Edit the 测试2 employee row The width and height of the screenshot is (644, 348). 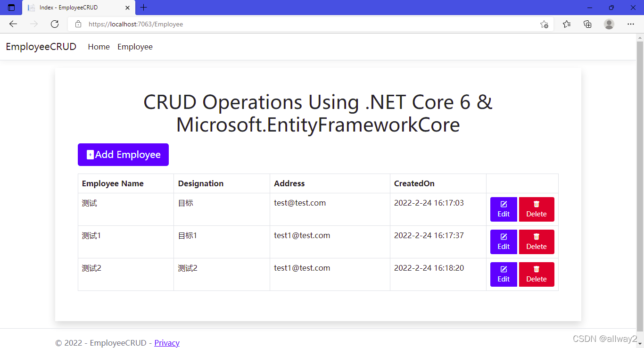(504, 274)
